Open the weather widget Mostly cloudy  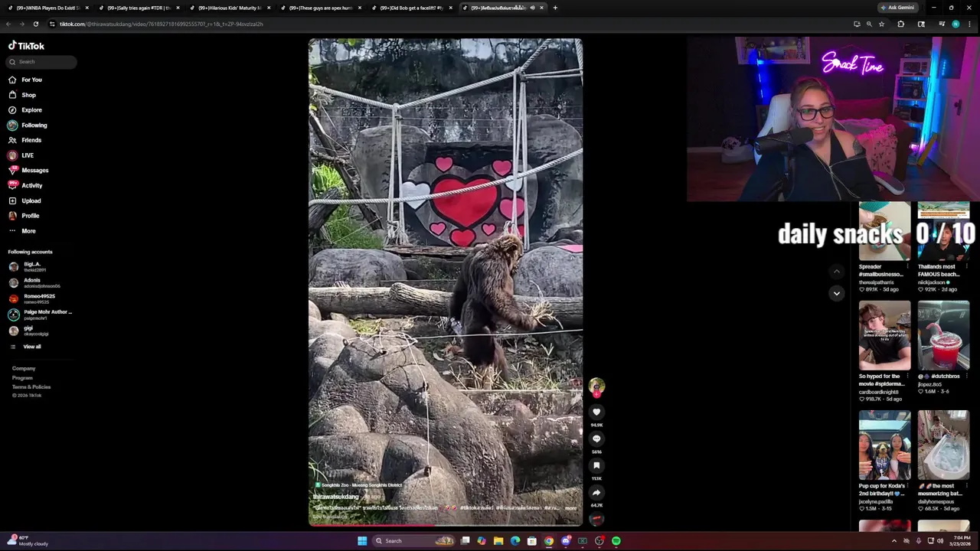28,541
